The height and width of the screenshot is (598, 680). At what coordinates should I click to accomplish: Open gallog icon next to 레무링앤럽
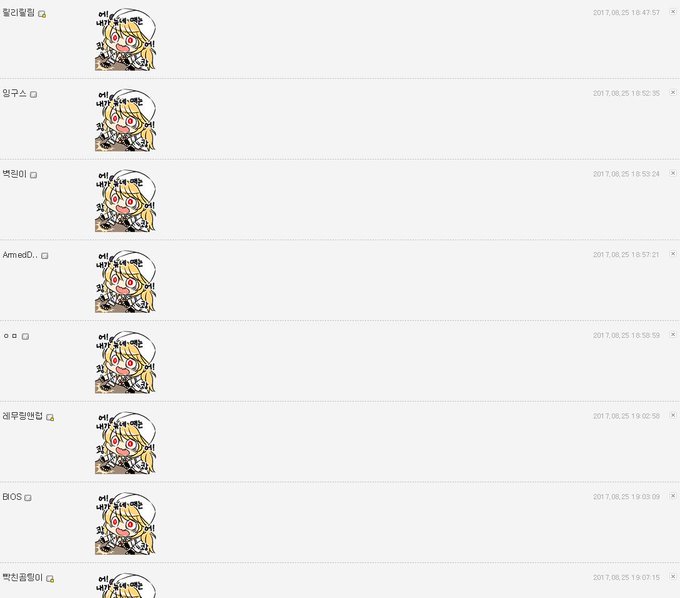tap(50, 417)
